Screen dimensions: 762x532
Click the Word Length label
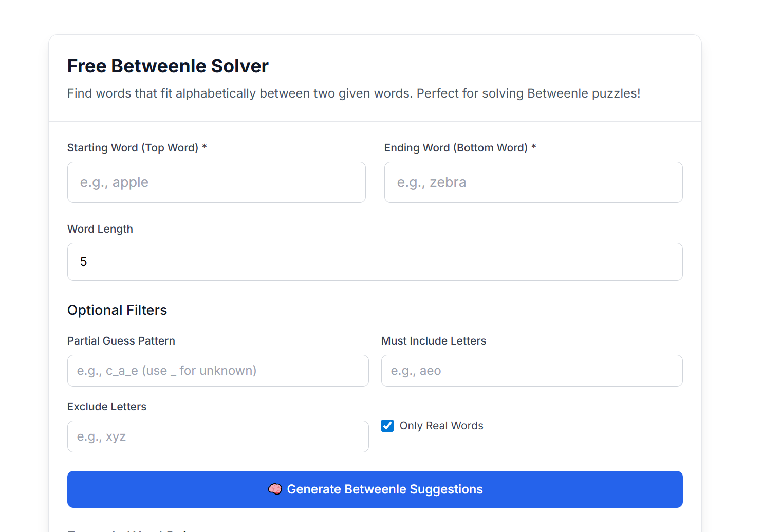click(x=100, y=229)
